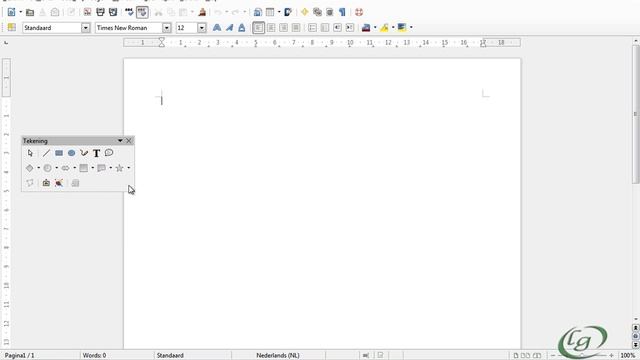The width and height of the screenshot is (640, 360).
Task: Choose the Ellipse tool in Tekening
Action: (x=71, y=153)
